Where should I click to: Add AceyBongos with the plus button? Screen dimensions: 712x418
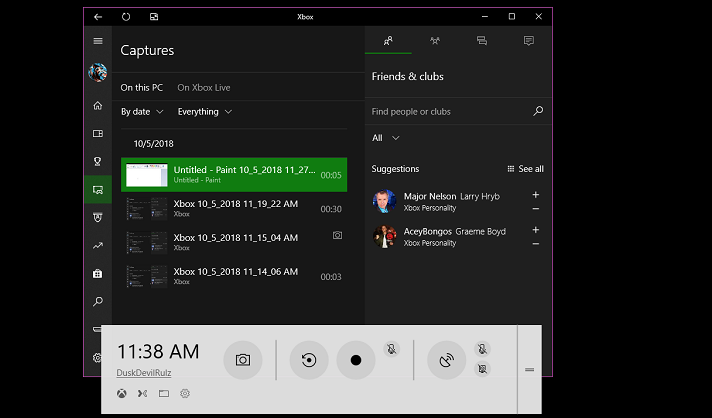[536, 230]
